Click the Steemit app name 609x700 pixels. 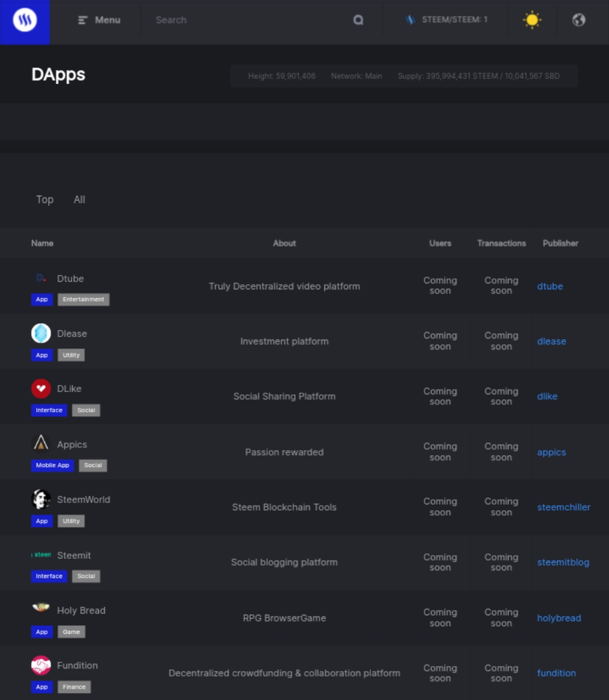pyautogui.click(x=74, y=556)
